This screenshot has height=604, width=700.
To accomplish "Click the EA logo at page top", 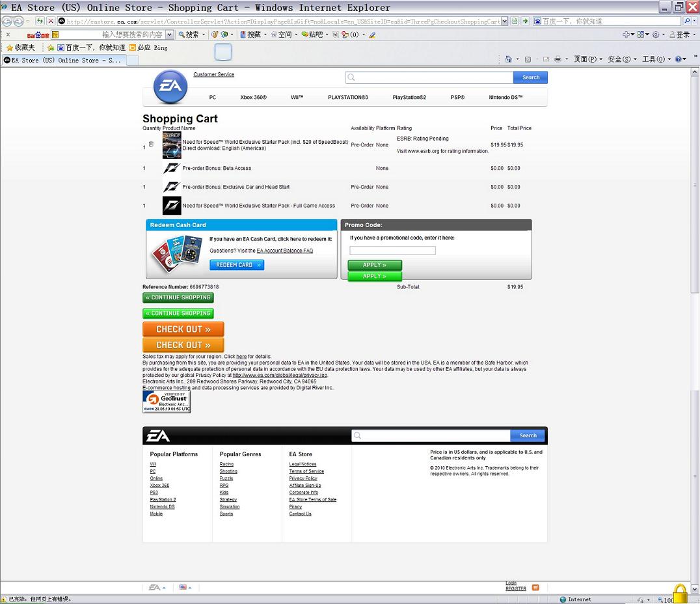I will pos(170,87).
